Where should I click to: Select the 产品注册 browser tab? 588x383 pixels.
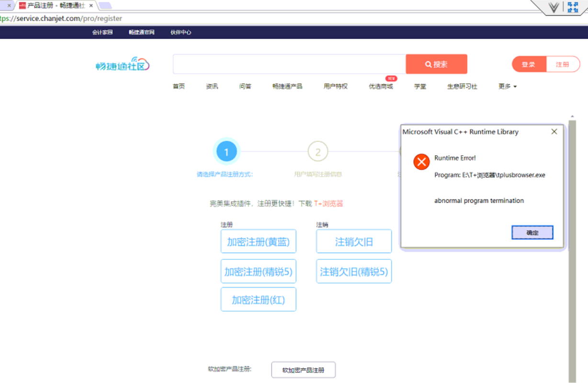pyautogui.click(x=56, y=5)
